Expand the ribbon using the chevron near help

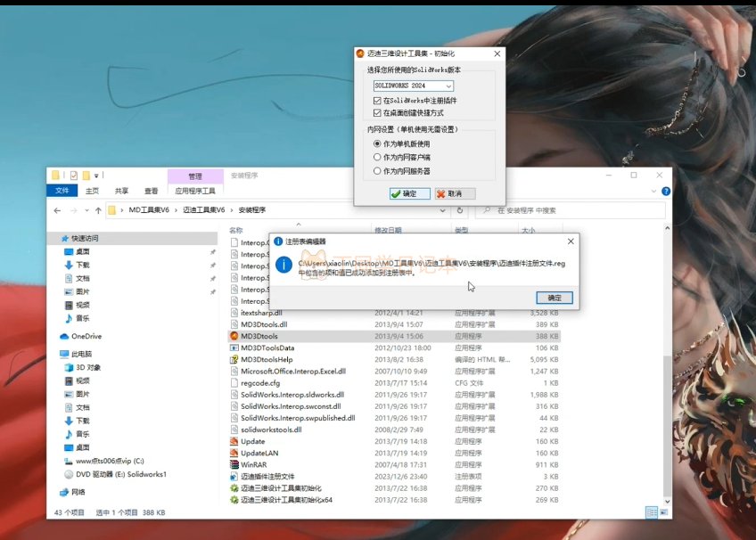649,190
